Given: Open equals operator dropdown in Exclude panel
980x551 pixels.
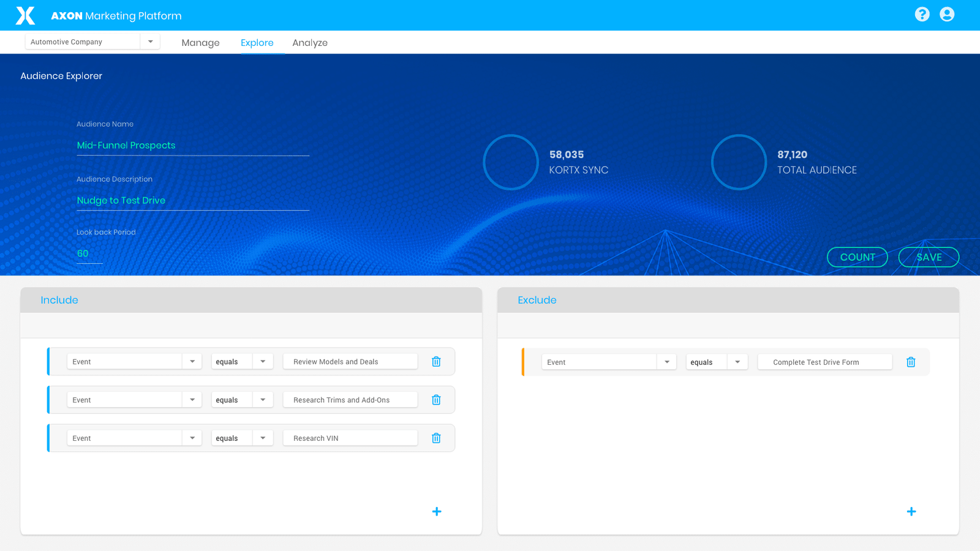Looking at the screenshot, I should 737,362.
